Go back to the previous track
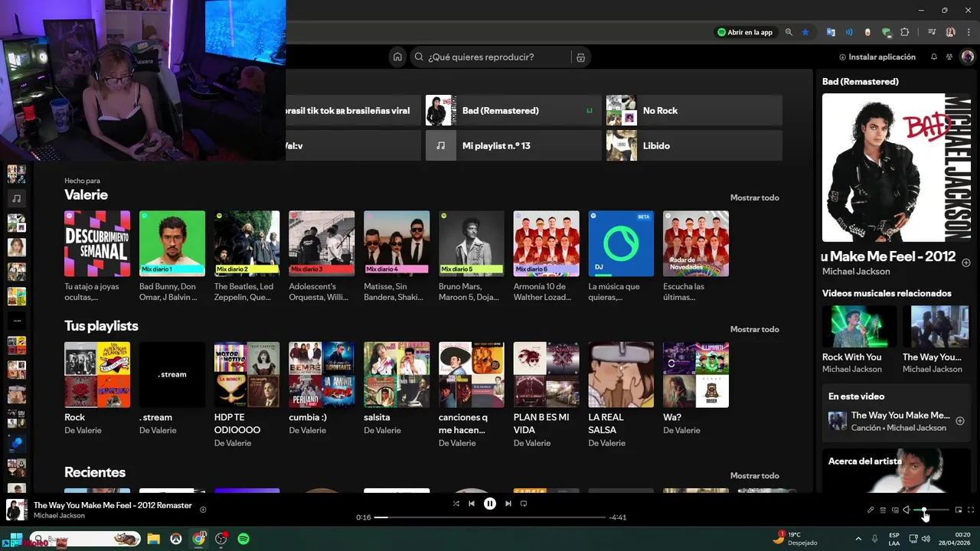Viewport: 980px width, 551px height. (x=472, y=504)
